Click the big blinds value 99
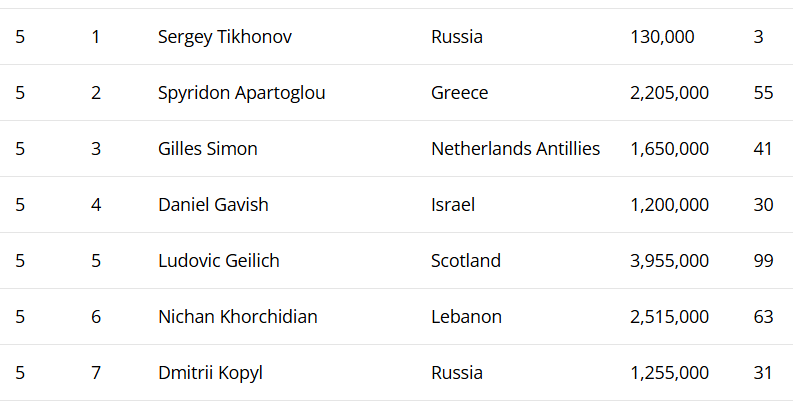This screenshot has height=401, width=793. 763,261
